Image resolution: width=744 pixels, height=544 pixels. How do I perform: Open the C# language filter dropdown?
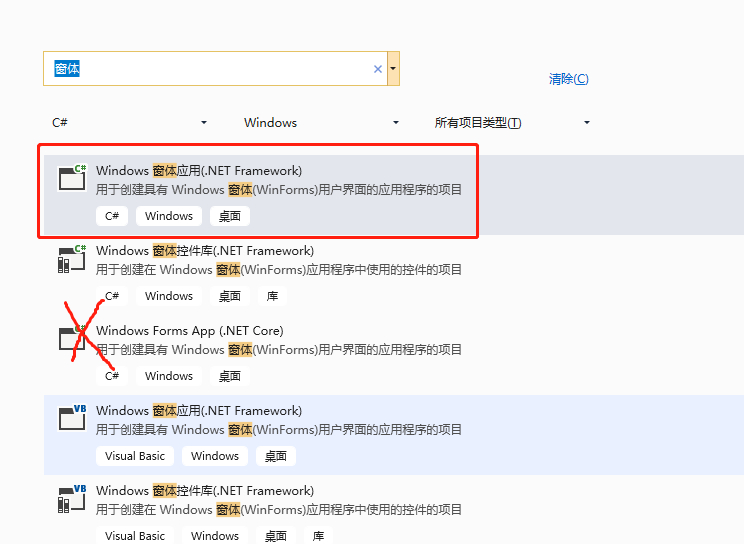[129, 122]
